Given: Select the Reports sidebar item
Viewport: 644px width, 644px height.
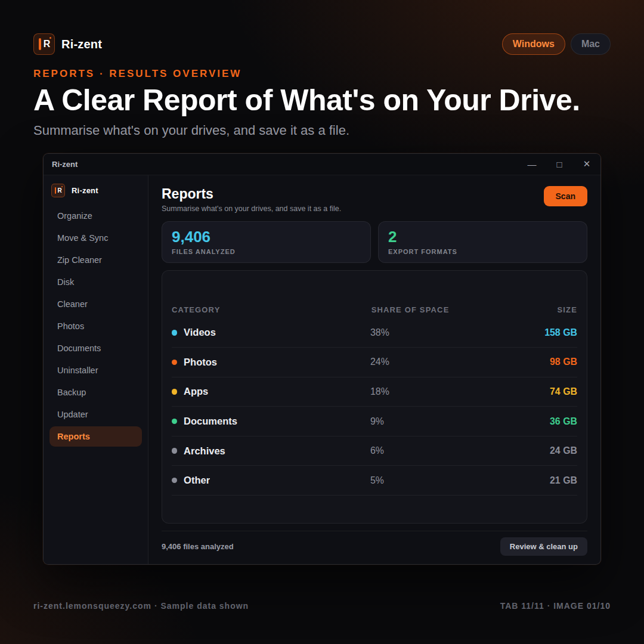Looking at the screenshot, I should coord(95,436).
